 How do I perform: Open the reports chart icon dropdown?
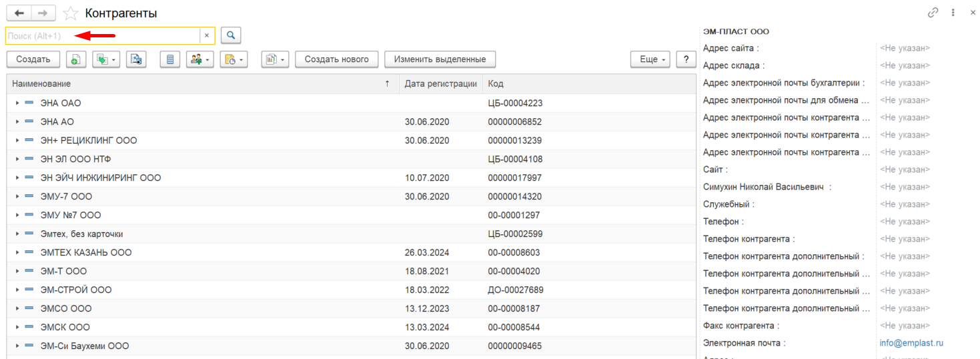click(275, 59)
